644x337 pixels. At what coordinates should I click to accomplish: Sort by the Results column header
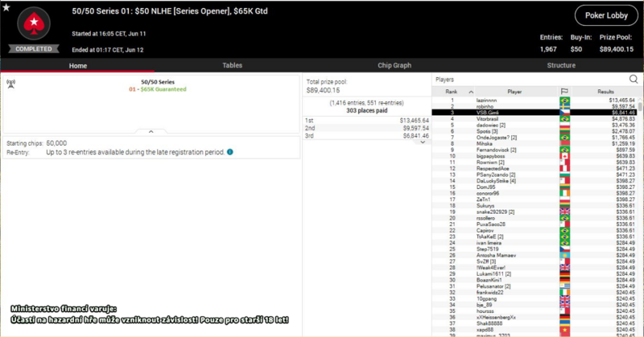pyautogui.click(x=605, y=92)
